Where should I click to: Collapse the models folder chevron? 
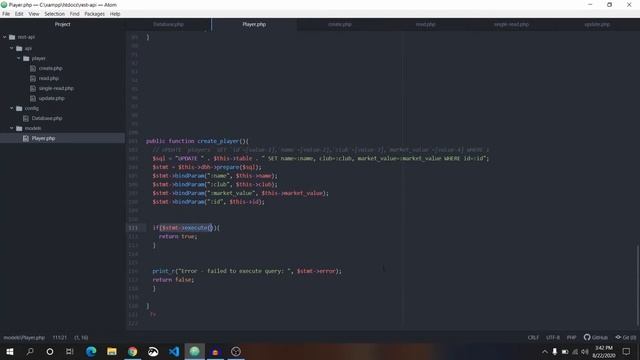click(12, 128)
